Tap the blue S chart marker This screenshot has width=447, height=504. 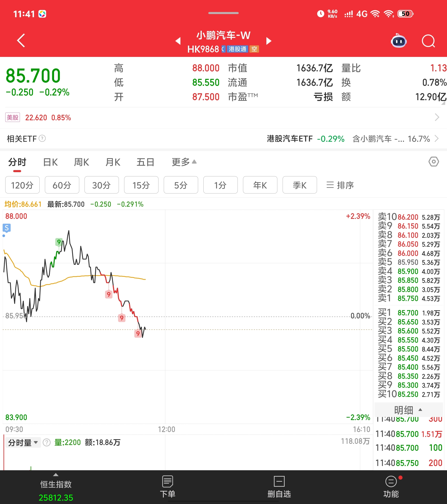click(7, 228)
